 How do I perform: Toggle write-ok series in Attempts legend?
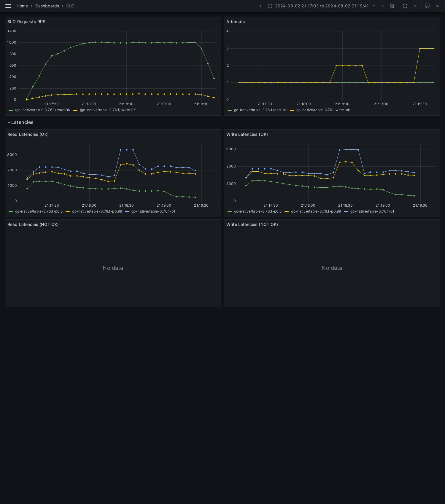[323, 110]
